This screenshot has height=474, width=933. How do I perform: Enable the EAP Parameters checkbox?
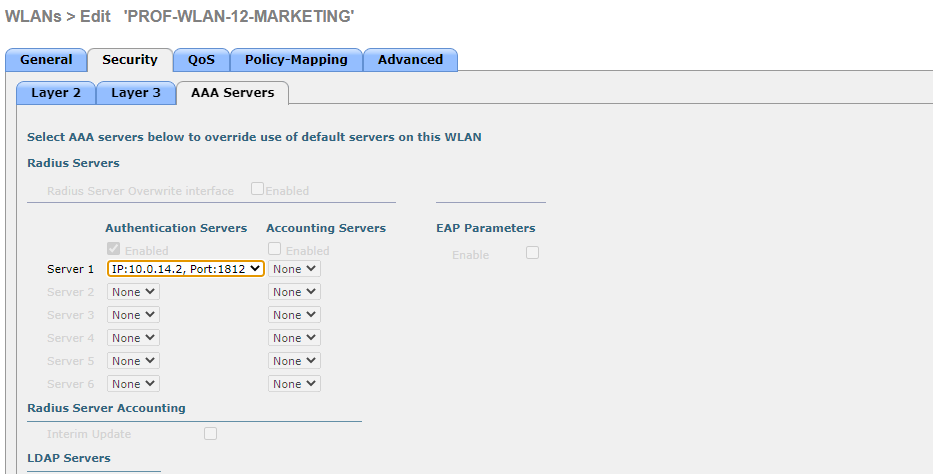(x=532, y=253)
